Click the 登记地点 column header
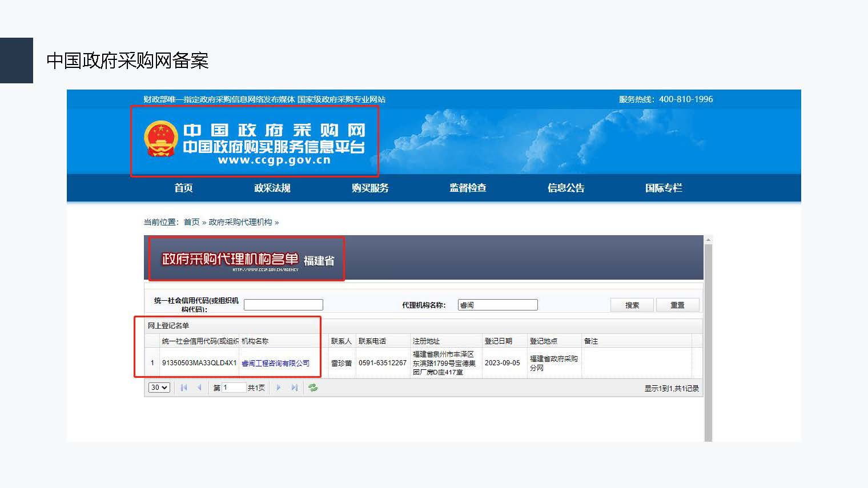 coord(554,341)
